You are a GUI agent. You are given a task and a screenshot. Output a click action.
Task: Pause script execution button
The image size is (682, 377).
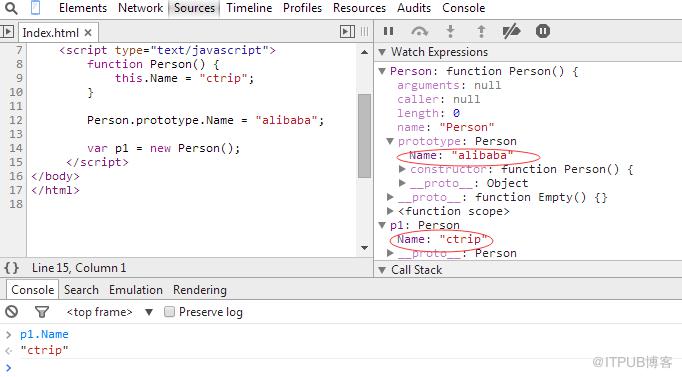pos(388,31)
